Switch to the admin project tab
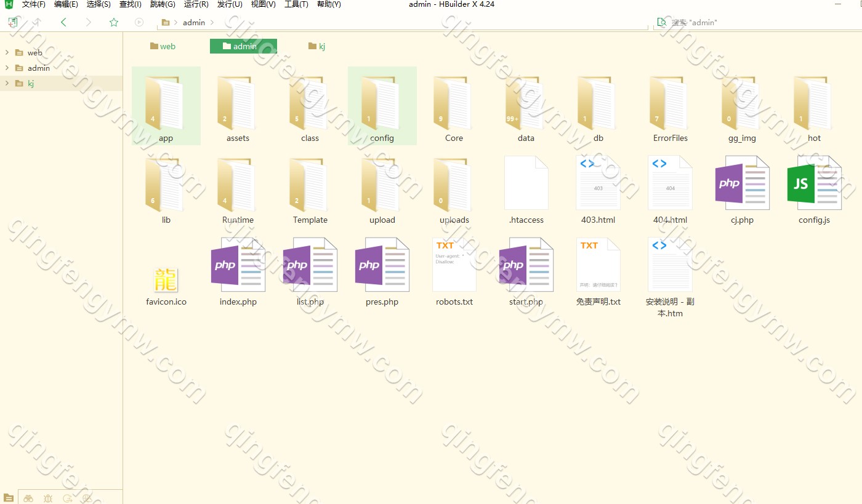The width and height of the screenshot is (862, 504). 243,46
